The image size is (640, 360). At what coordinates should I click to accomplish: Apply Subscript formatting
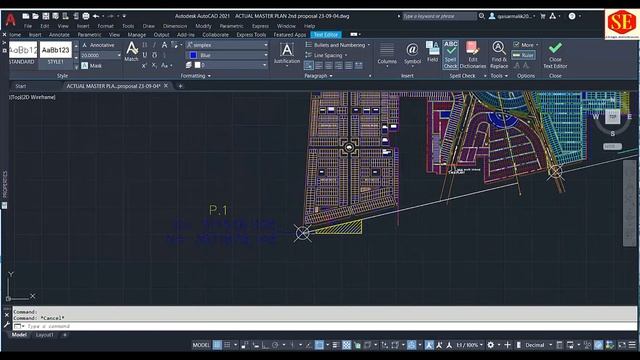[x=154, y=65]
